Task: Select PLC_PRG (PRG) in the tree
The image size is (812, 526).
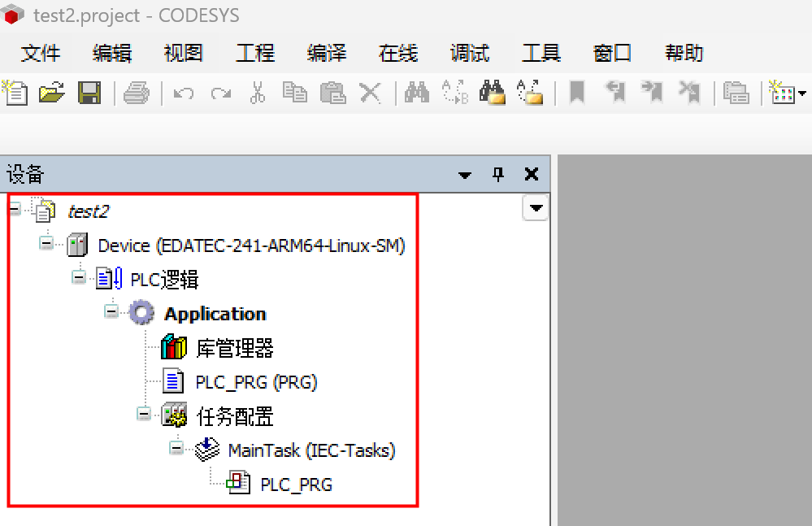Action: pyautogui.click(x=256, y=382)
